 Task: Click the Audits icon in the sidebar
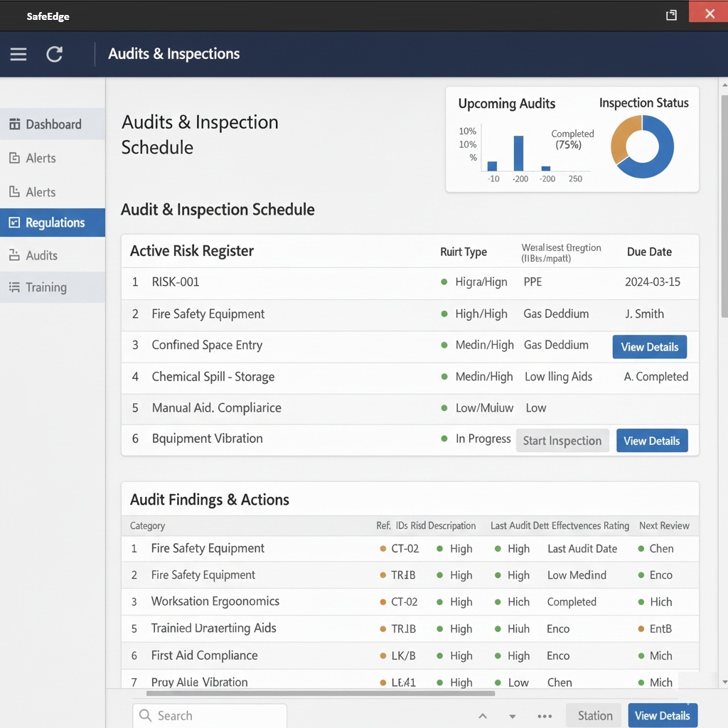tap(14, 255)
